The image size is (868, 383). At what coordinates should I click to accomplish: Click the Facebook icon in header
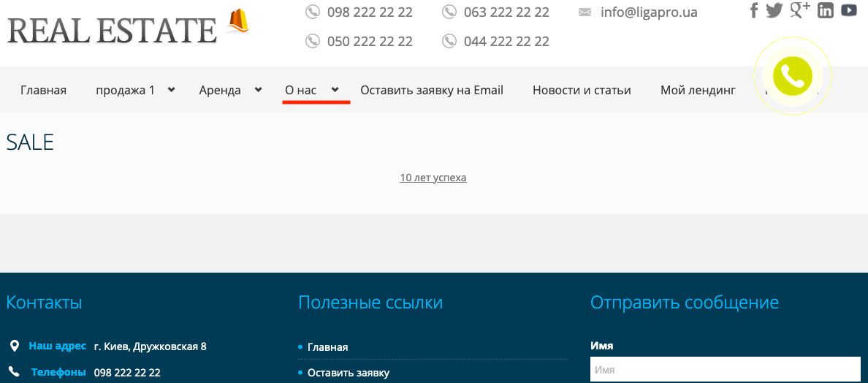click(x=755, y=11)
